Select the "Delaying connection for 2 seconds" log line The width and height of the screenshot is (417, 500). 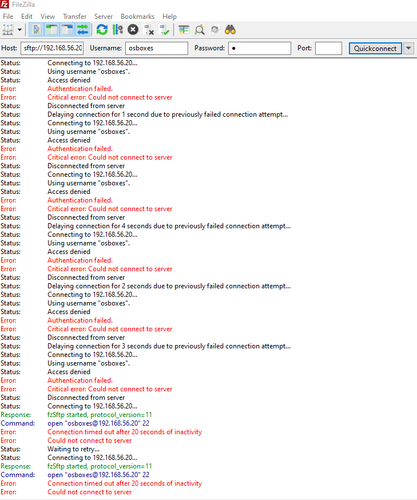[169, 286]
